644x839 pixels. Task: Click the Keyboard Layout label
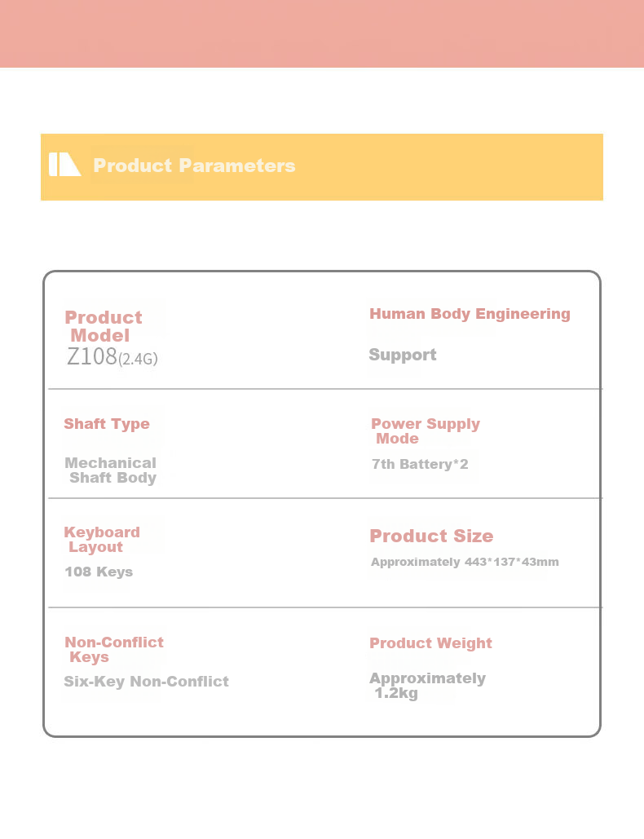click(x=102, y=540)
